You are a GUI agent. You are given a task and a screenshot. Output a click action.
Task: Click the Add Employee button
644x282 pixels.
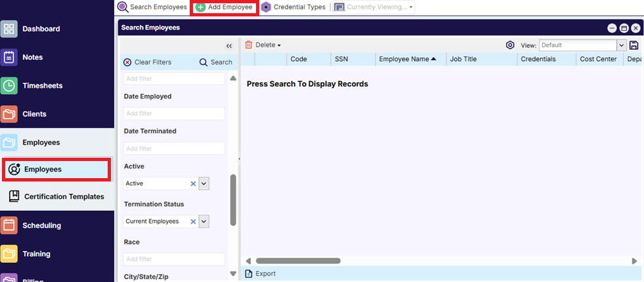225,7
